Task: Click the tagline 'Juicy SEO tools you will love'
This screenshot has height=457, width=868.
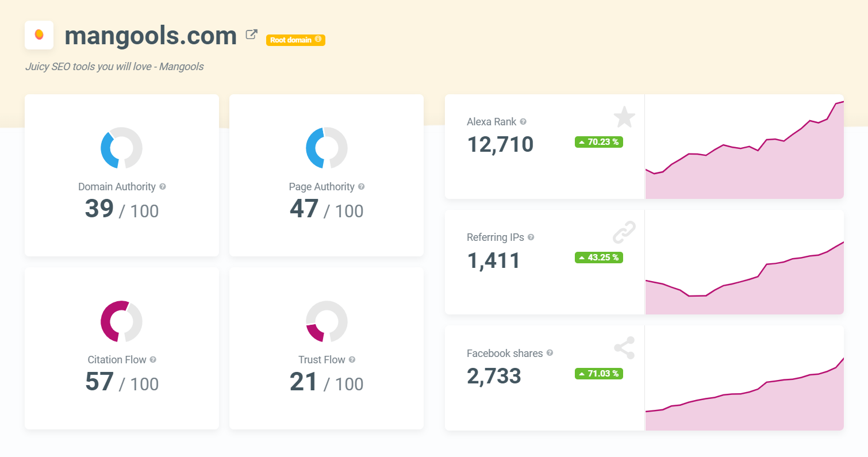Action: click(x=114, y=67)
